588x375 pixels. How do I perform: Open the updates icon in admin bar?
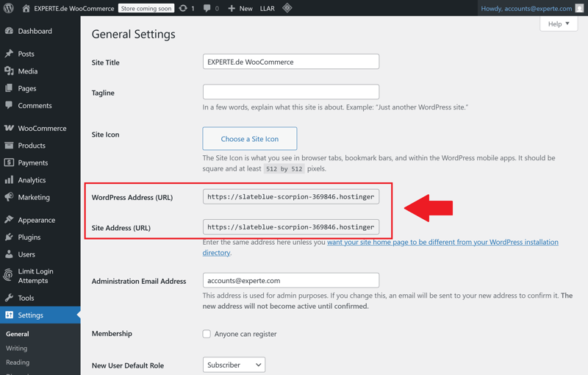pyautogui.click(x=183, y=8)
